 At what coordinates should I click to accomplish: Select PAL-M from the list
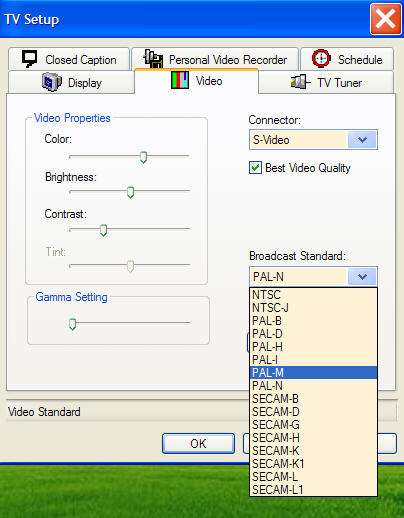tap(313, 373)
